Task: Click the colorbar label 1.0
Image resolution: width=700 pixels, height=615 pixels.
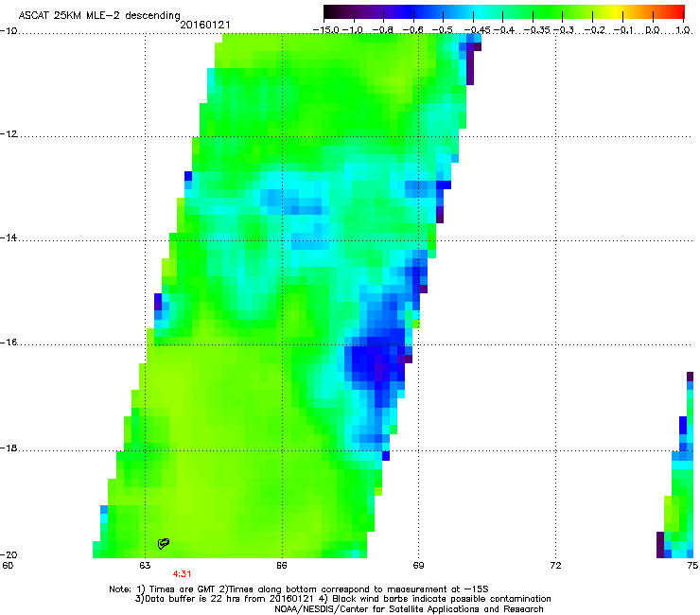Action: click(x=683, y=30)
